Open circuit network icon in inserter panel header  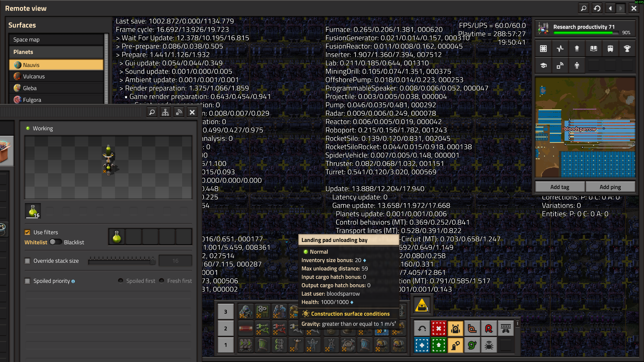coord(165,113)
